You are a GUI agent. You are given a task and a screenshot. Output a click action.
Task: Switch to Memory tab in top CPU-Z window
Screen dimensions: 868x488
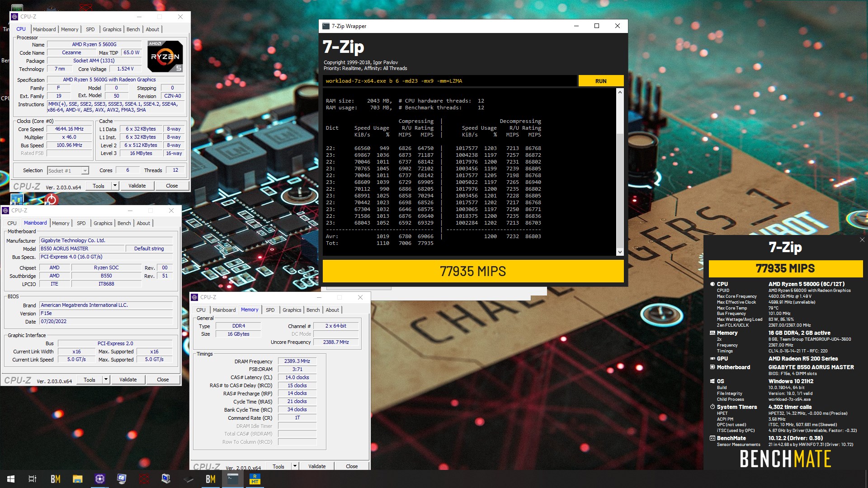pyautogui.click(x=70, y=29)
